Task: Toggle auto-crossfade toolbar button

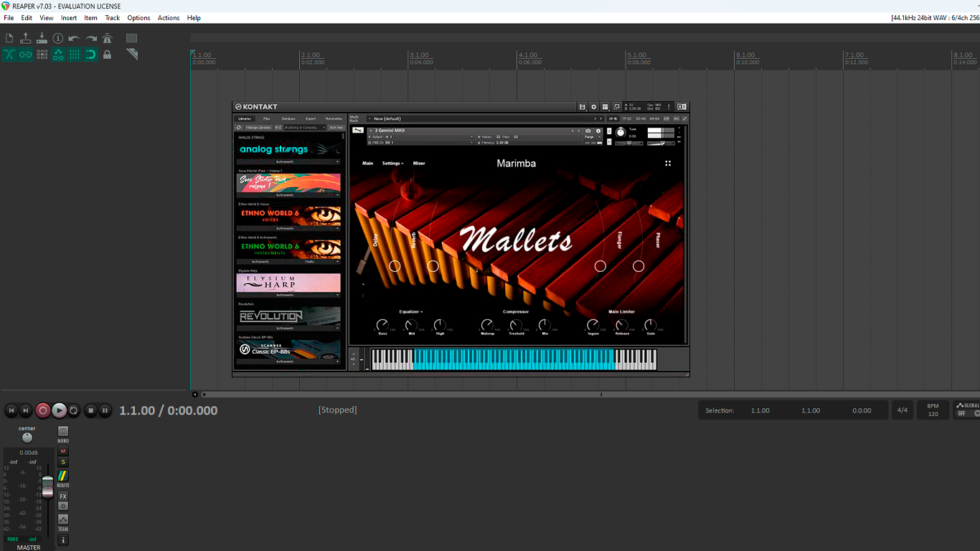Action: click(9, 55)
